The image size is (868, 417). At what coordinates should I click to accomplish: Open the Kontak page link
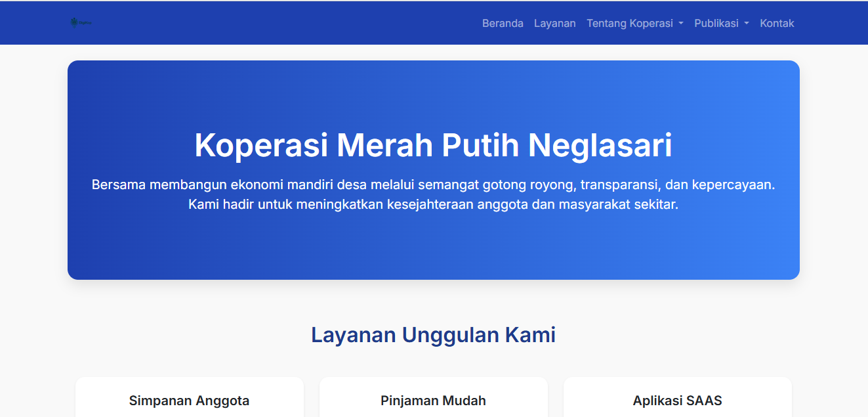click(x=777, y=23)
